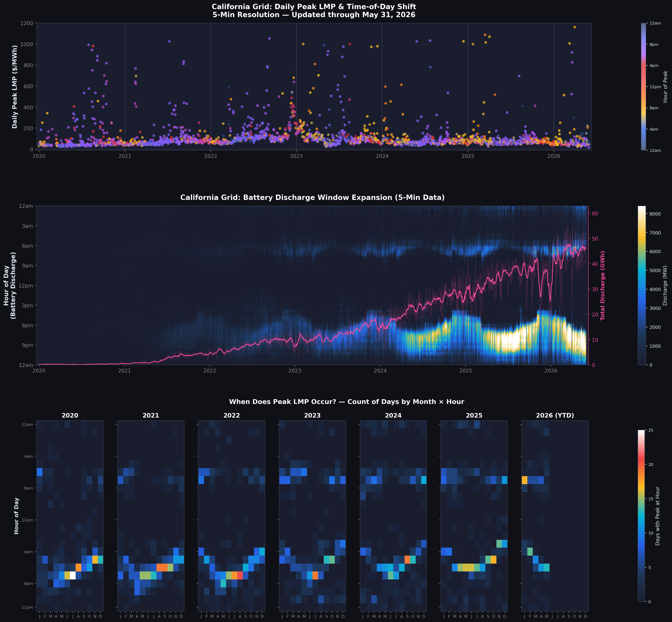
Task: Click 12pm on the Hour of Peak colorbar
Action: click(x=655, y=87)
